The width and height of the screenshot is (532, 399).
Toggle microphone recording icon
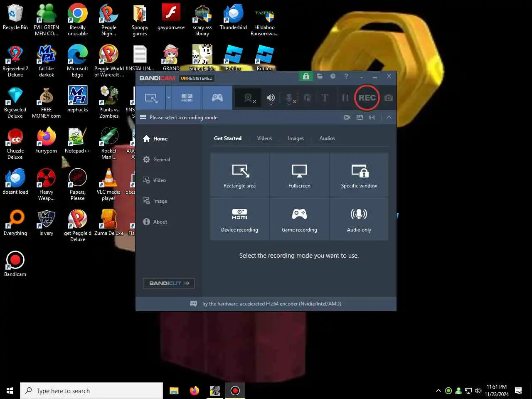(x=290, y=98)
